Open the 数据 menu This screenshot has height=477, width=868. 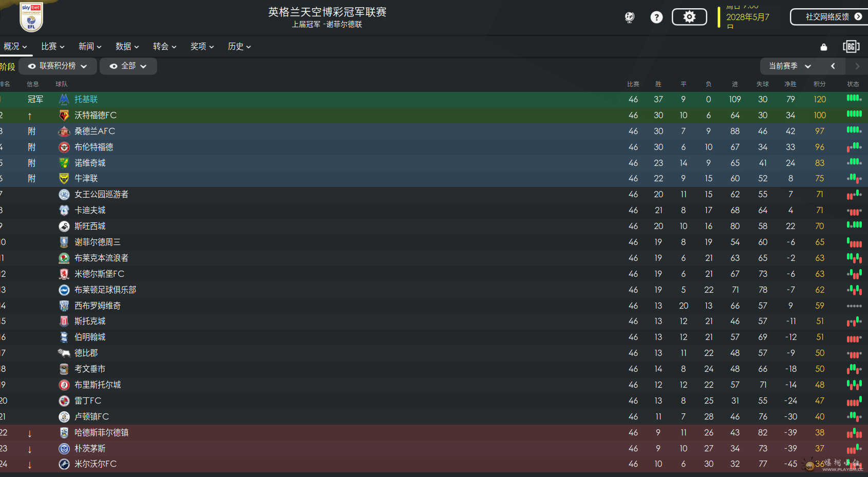(127, 47)
